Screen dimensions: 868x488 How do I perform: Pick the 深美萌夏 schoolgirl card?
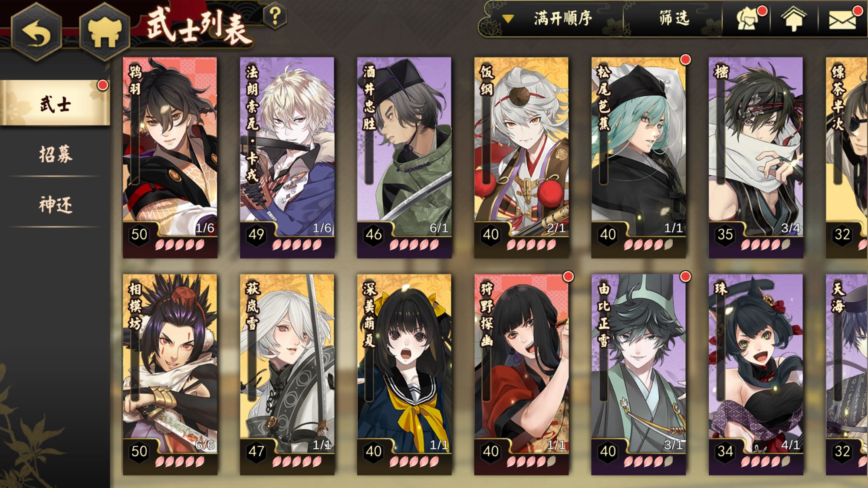coord(404,374)
